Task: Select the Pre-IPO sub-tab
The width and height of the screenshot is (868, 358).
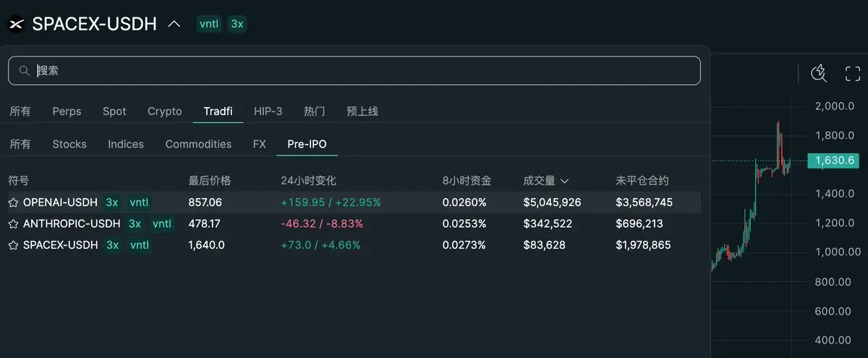Action: 307,144
